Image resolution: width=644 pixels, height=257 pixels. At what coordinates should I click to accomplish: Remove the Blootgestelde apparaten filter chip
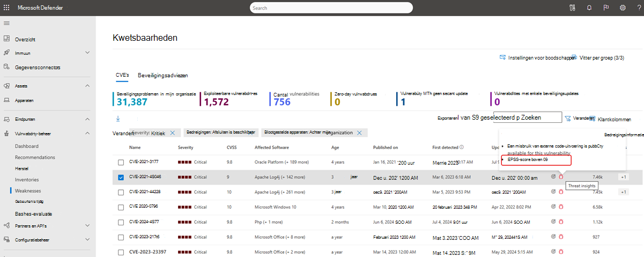(359, 133)
